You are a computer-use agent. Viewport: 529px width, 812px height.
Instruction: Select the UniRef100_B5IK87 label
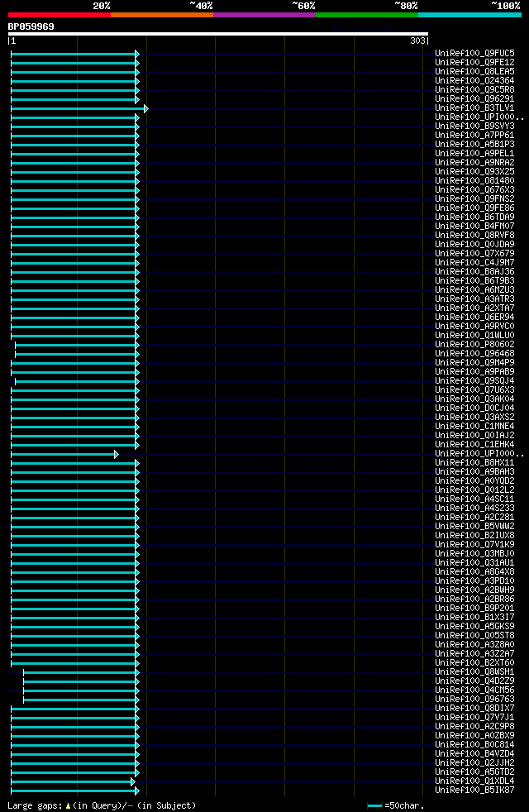474,791
